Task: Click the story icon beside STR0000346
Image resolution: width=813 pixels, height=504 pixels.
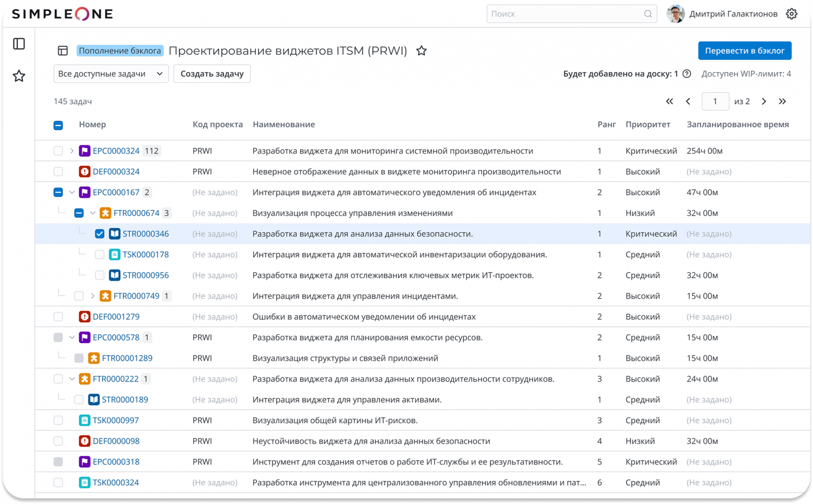Action: pos(114,234)
